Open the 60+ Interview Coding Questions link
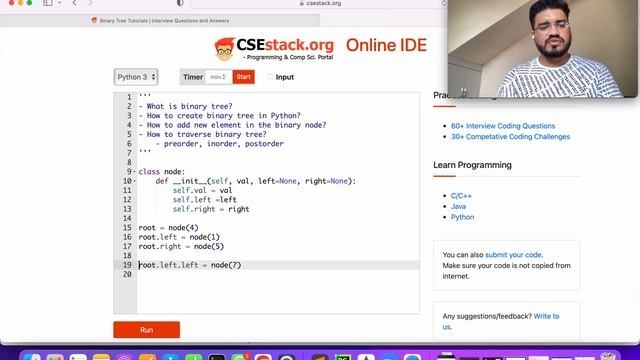 (503, 126)
